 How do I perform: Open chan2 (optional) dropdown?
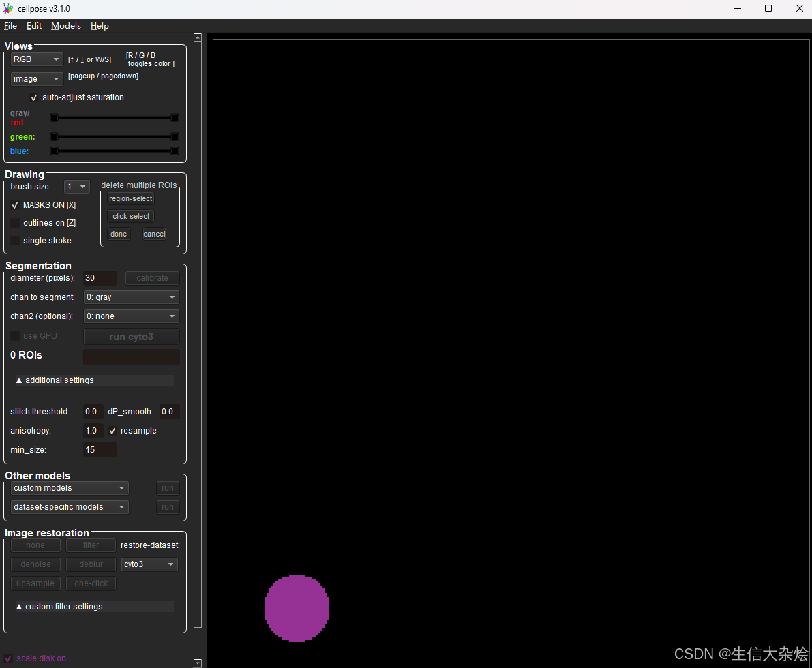click(x=132, y=316)
